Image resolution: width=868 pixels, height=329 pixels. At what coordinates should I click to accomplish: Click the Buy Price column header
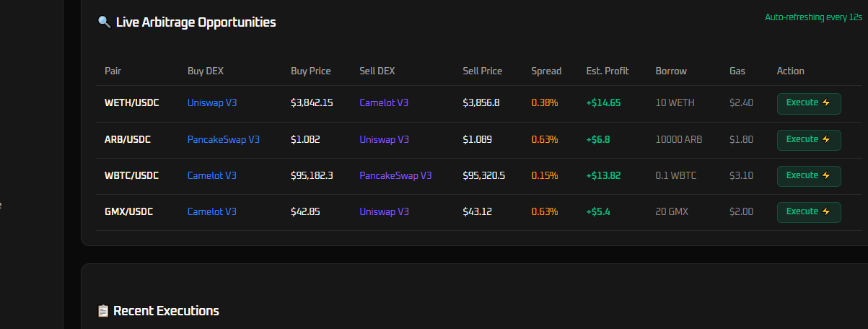coord(311,71)
